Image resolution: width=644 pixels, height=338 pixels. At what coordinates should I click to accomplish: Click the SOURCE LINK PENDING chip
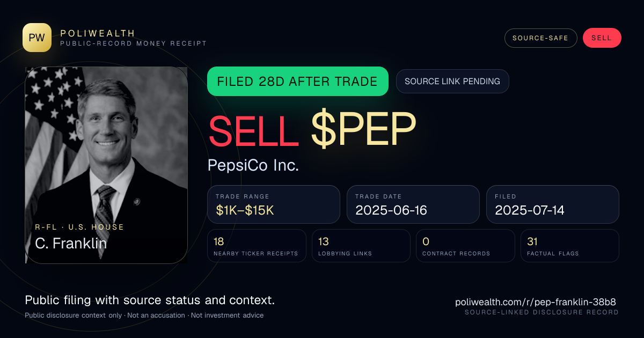tap(452, 82)
